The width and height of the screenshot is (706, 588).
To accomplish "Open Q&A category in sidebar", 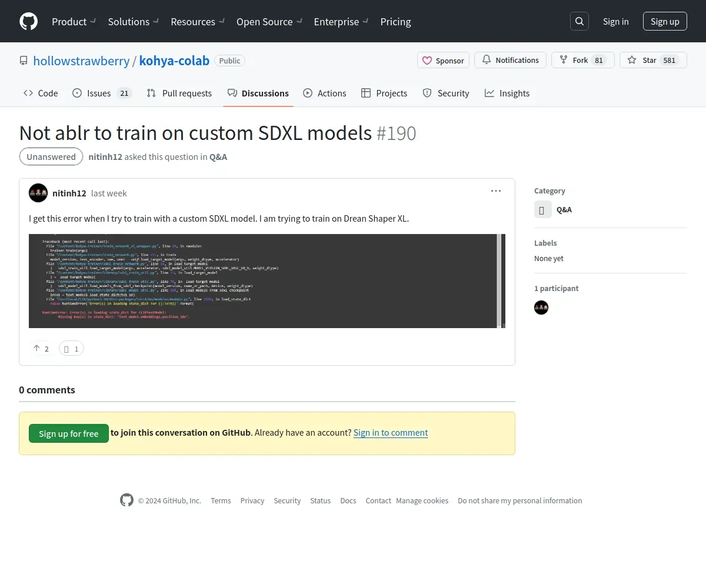I will click(564, 209).
